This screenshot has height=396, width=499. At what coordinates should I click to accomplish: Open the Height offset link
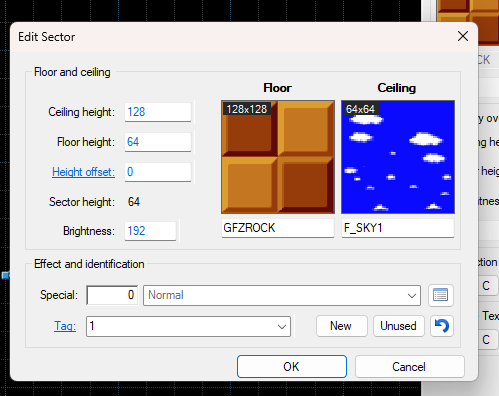[83, 172]
